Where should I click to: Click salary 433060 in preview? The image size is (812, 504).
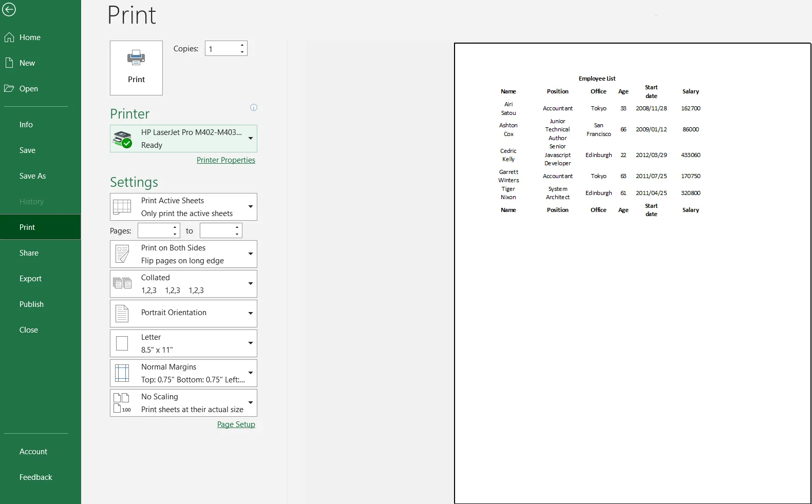click(691, 155)
